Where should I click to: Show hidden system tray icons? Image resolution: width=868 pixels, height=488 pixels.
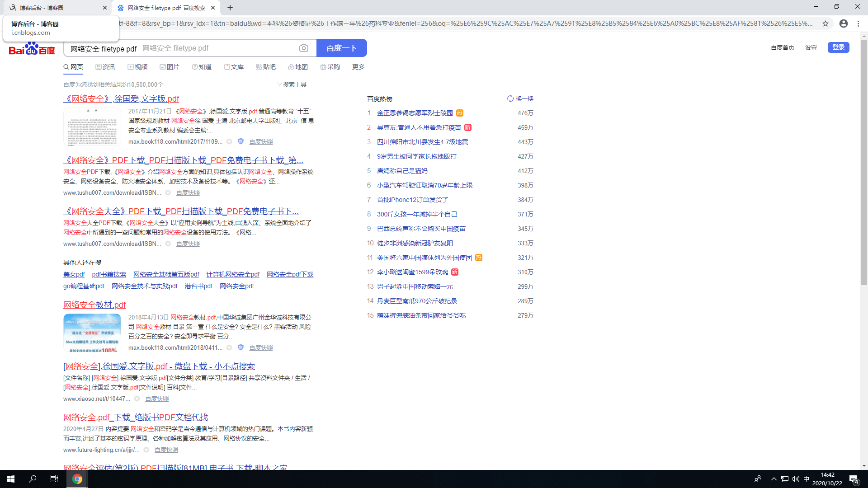pos(774,479)
